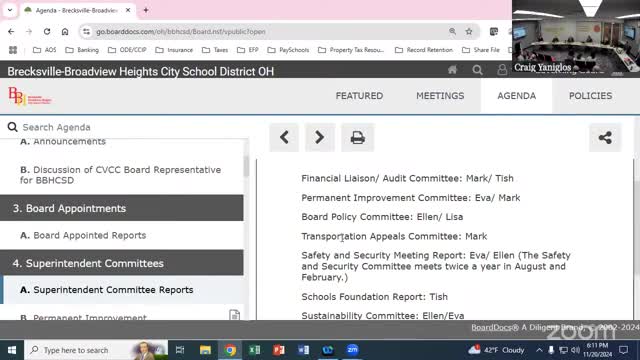Open the weather 42°F Cloudy widget
The width and height of the screenshot is (640, 360).
pos(496,350)
